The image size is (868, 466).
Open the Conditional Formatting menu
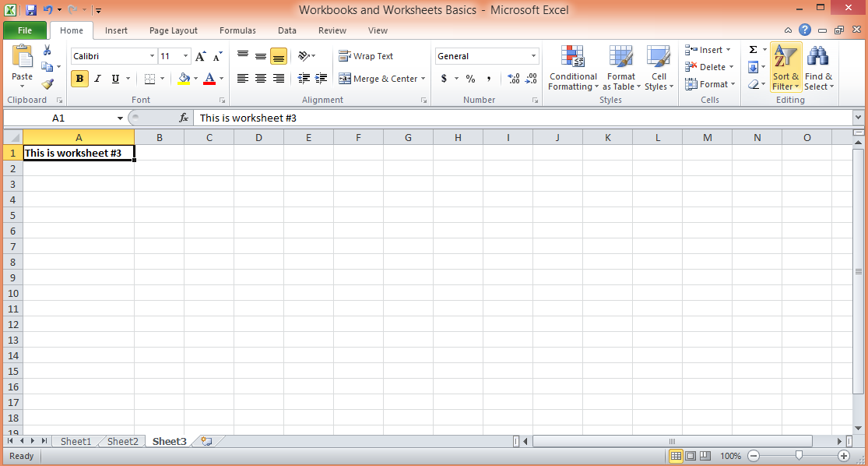573,68
